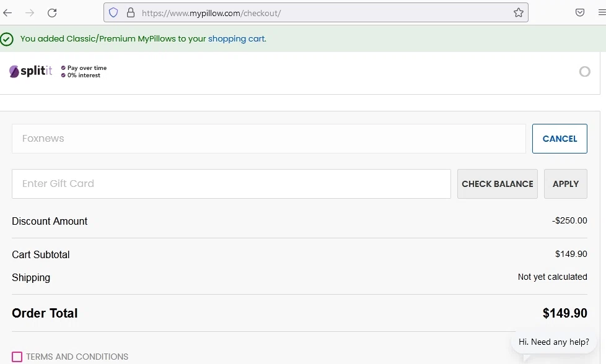Apply the gift card
Screen dimensions: 606x364
[x=566, y=184]
